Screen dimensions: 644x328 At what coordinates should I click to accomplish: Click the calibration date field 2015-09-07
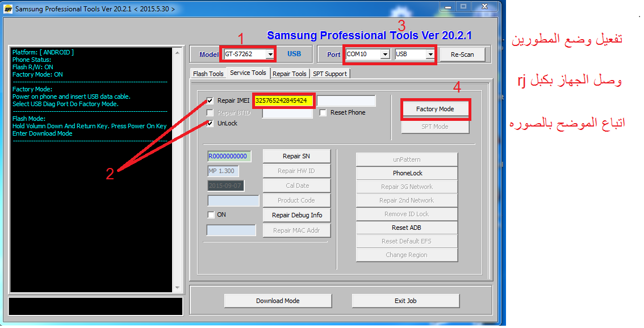coord(225,186)
